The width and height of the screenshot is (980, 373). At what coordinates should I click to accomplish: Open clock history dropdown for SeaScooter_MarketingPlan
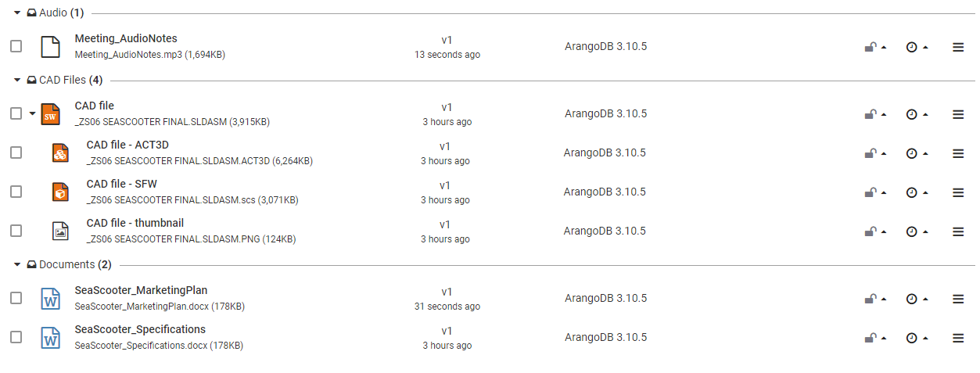[917, 299]
